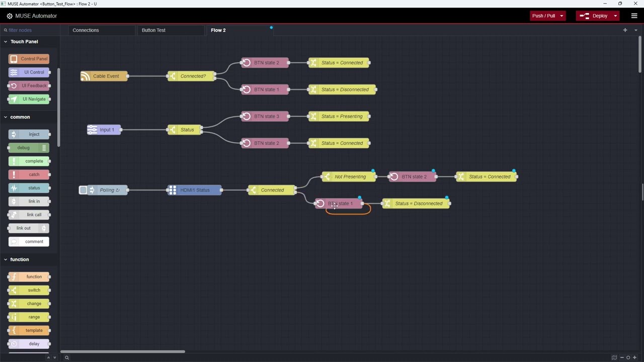Screen dimensions: 644x362
Task: Select the UI Feedback palette node
Action: [x=29, y=85]
